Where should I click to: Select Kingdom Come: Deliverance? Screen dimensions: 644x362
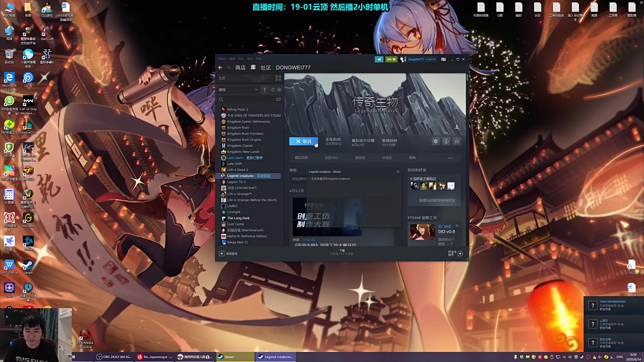pos(249,122)
